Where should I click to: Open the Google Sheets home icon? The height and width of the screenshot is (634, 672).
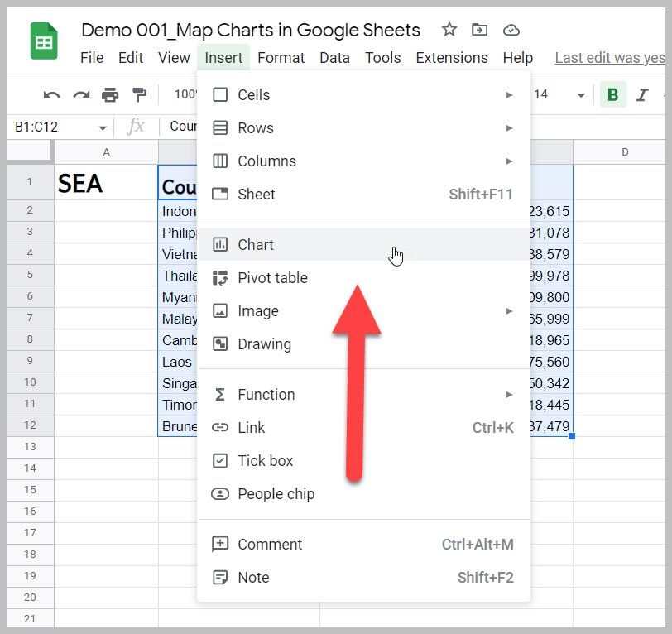pyautogui.click(x=44, y=41)
